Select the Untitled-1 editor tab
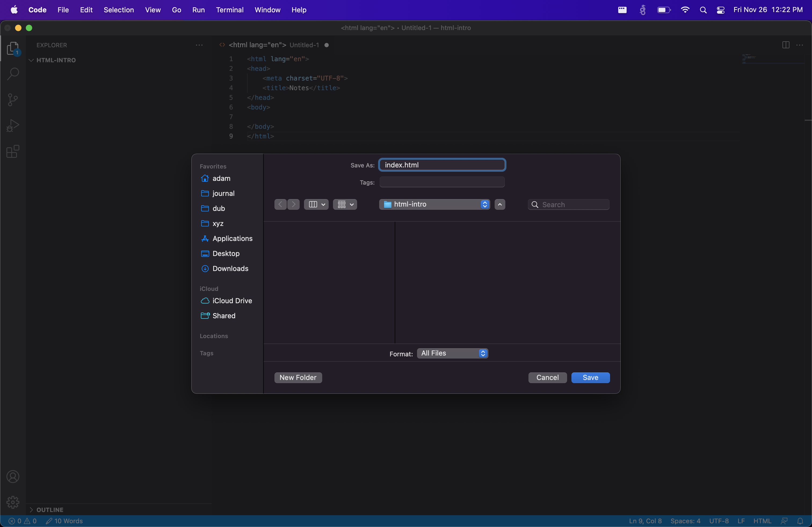The width and height of the screenshot is (812, 527). [x=275, y=45]
